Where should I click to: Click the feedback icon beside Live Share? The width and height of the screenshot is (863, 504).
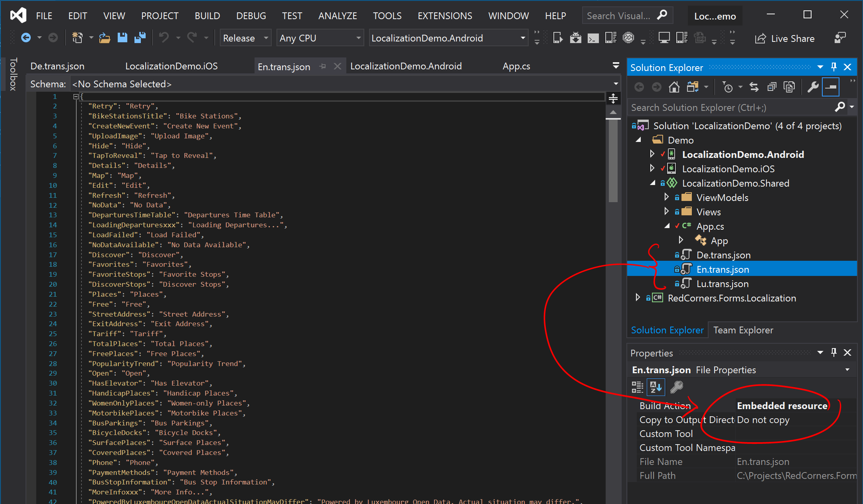[x=840, y=38]
